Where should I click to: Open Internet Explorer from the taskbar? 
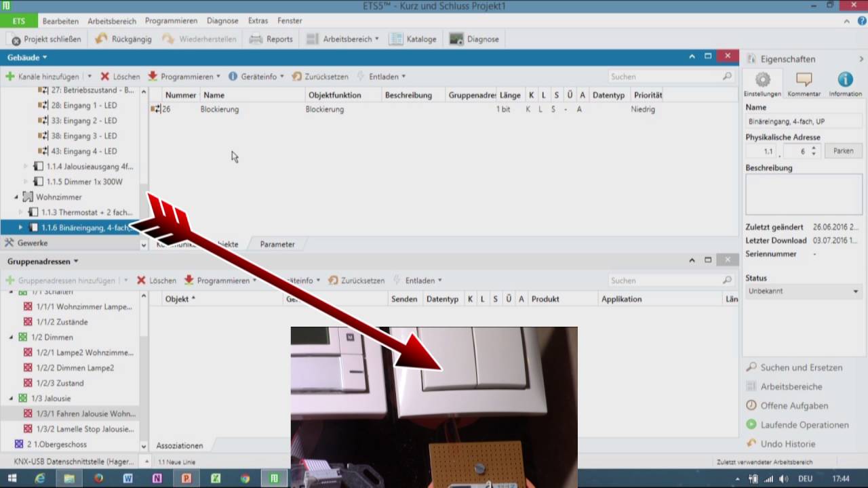40,479
